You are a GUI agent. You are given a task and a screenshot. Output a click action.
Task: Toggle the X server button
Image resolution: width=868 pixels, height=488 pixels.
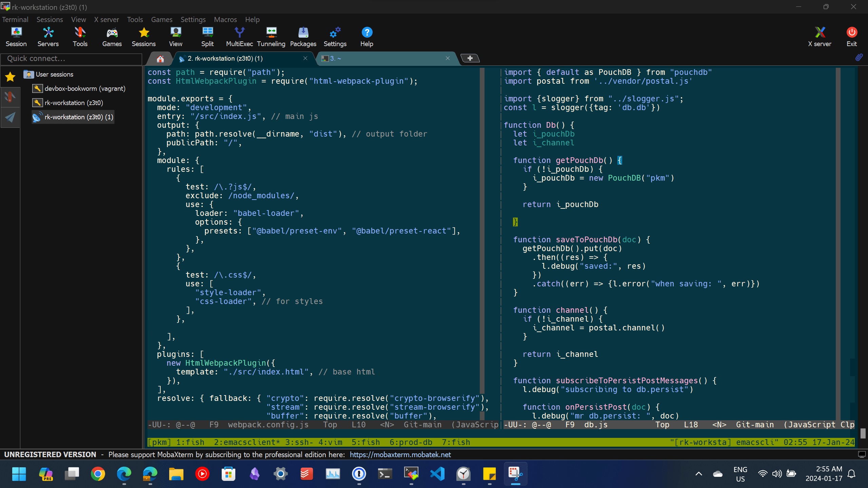point(820,37)
